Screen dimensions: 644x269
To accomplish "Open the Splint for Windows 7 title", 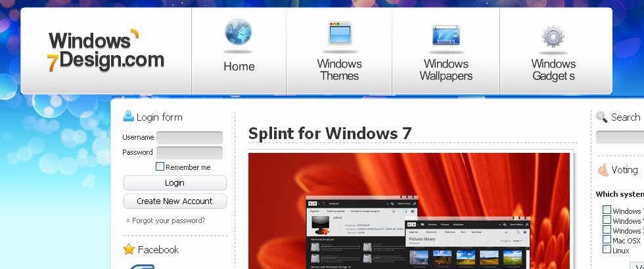I will click(x=330, y=134).
